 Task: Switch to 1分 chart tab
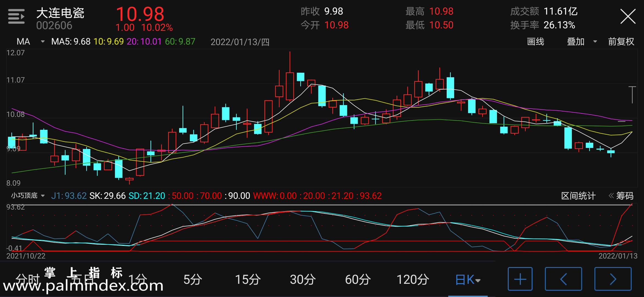(138, 280)
